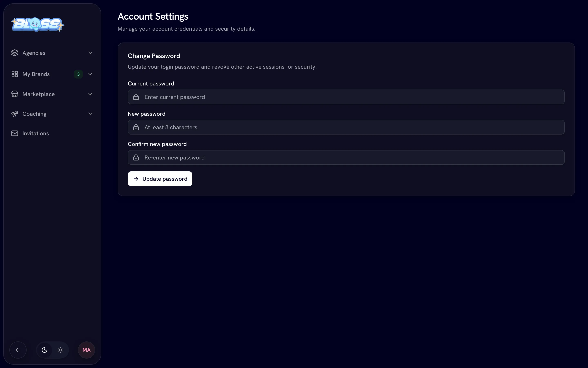Screen dimensions: 588x368
Task: Click the Bloss logo
Action: [x=38, y=25]
